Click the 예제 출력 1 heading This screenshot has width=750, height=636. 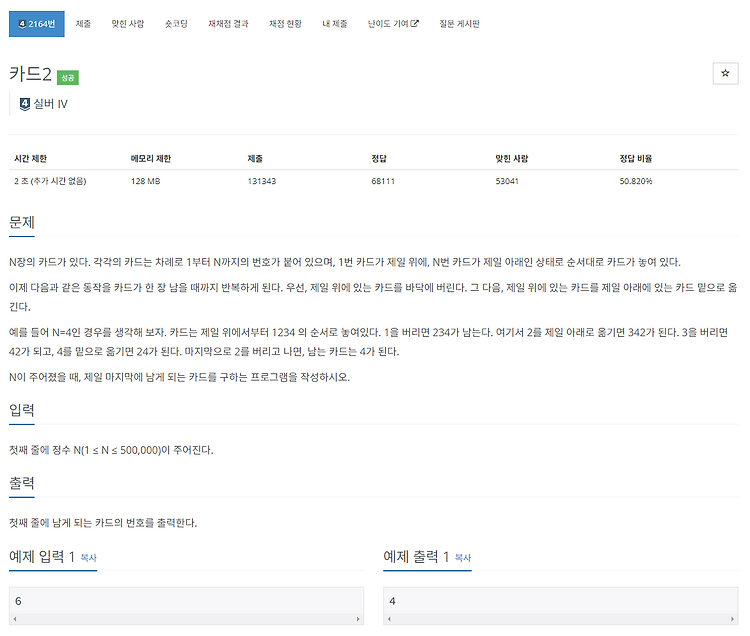(416, 557)
